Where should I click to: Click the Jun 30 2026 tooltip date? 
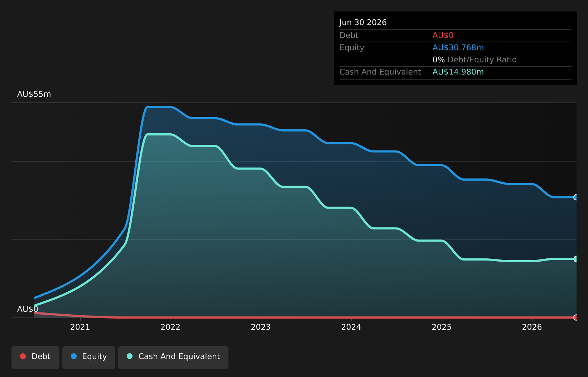pos(363,23)
